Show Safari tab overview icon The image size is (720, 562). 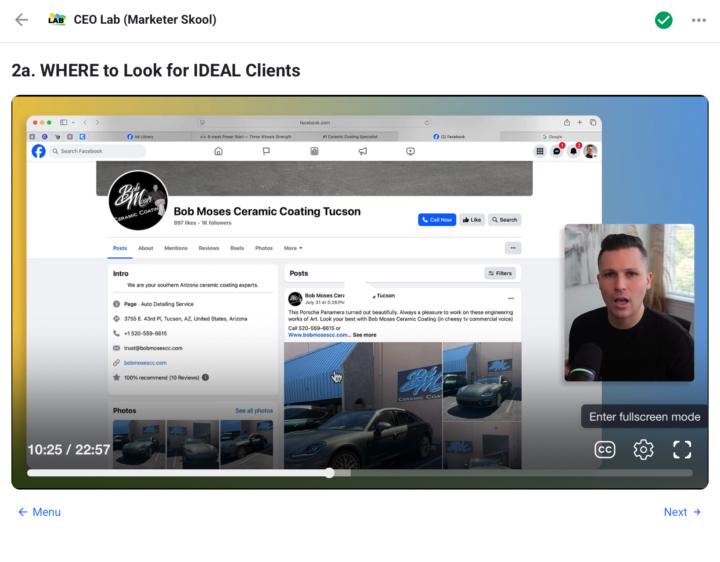593,123
